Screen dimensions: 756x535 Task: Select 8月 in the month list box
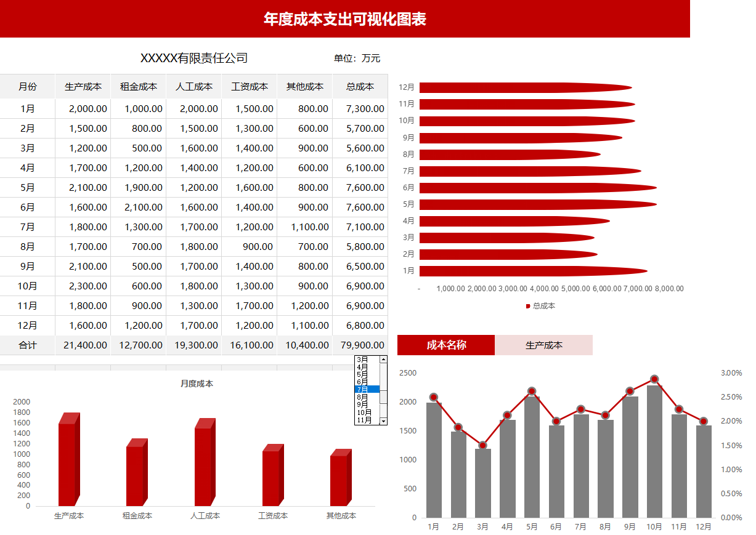coord(367,397)
